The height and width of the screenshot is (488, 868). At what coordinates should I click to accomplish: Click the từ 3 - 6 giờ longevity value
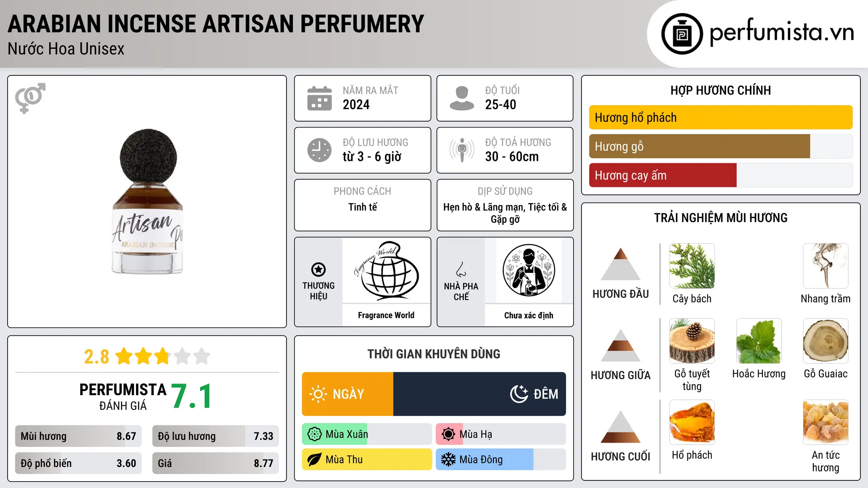pyautogui.click(x=372, y=157)
